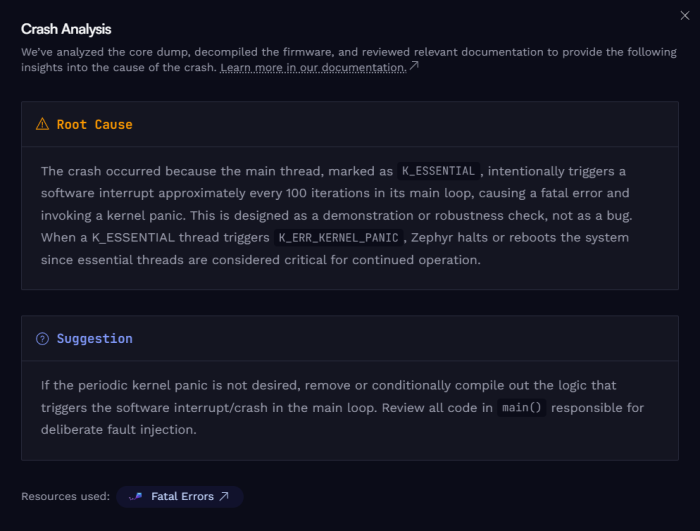Image resolution: width=700 pixels, height=531 pixels.
Task: Click the K_ERR_KERNEL_PANIC code tag
Action: point(338,238)
